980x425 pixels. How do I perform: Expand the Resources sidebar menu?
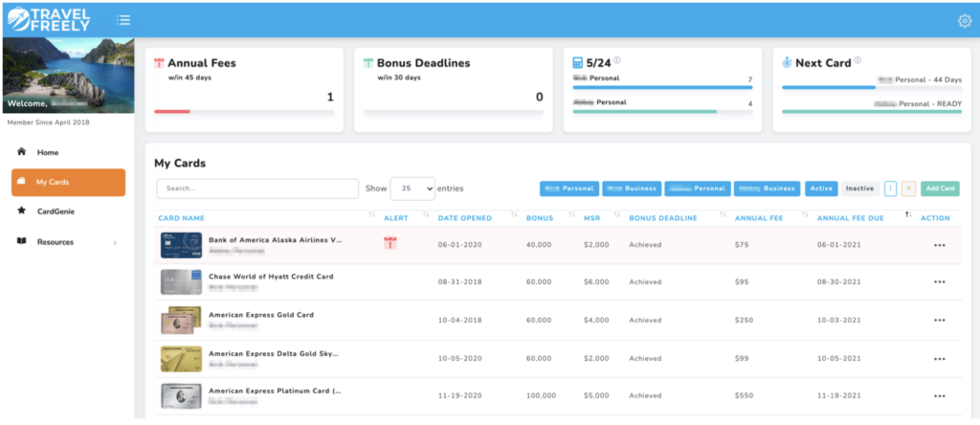click(68, 242)
